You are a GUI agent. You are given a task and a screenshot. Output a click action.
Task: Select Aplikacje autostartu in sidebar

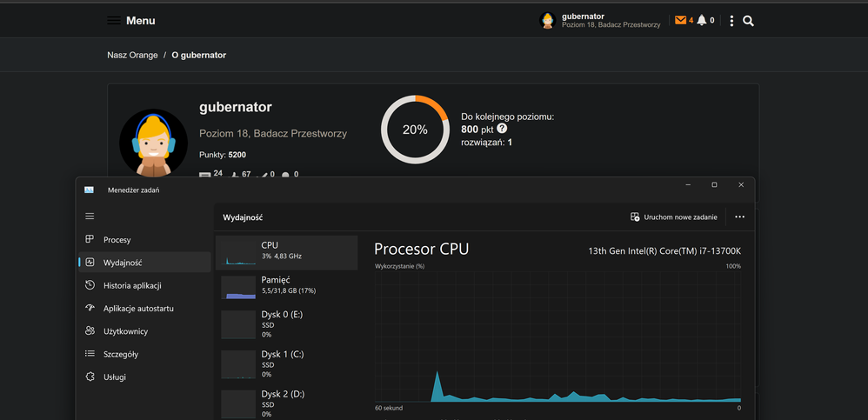(x=138, y=308)
